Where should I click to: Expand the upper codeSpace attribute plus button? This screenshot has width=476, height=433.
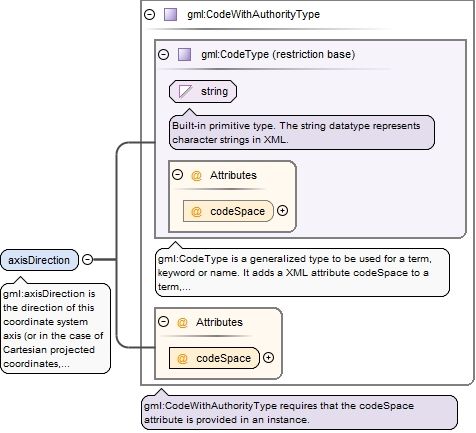pos(282,211)
